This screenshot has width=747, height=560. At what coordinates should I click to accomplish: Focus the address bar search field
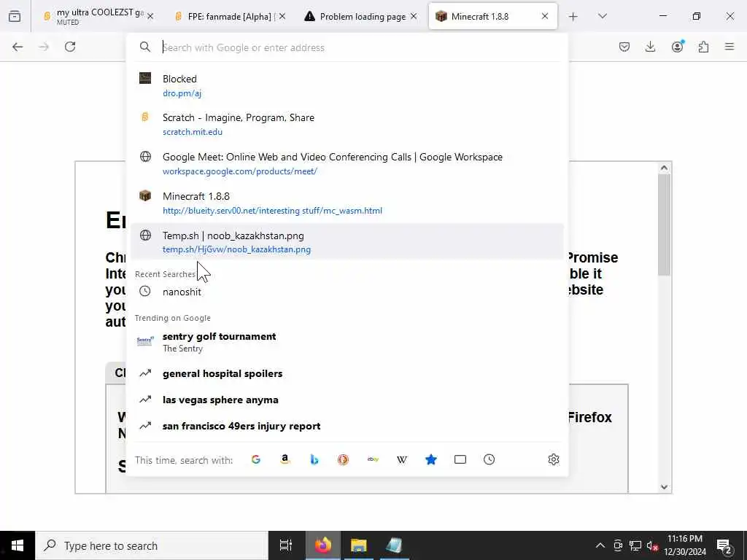pyautogui.click(x=347, y=47)
